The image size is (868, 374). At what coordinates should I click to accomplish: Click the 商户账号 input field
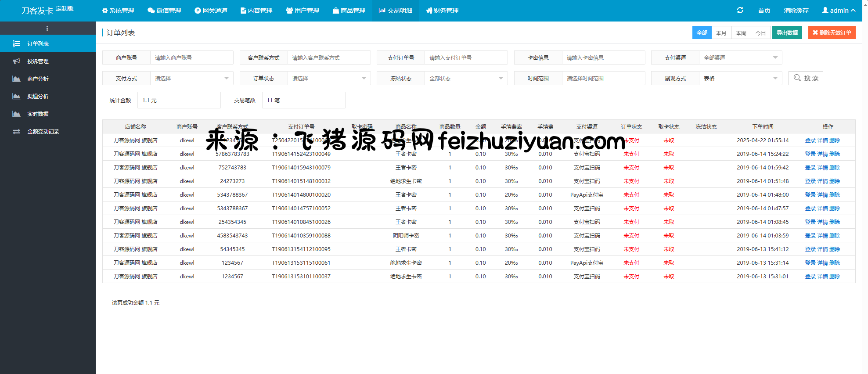point(191,58)
